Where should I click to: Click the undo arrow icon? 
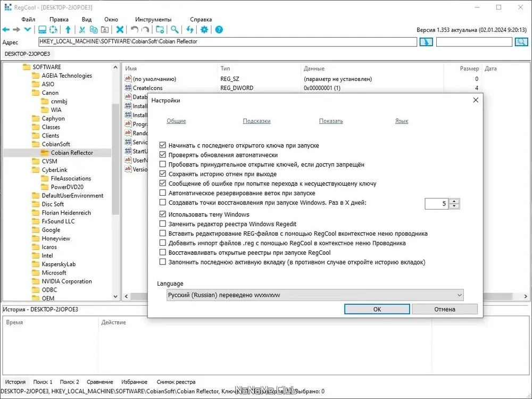pos(135,30)
